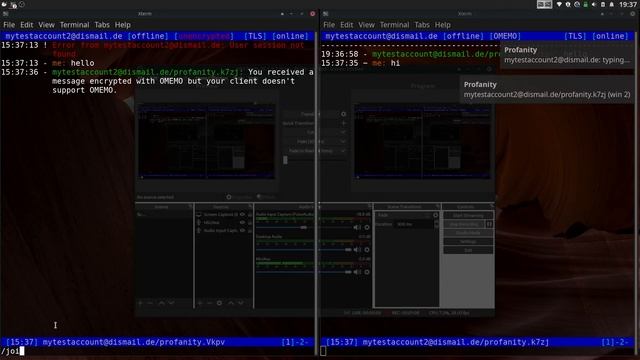The height and width of the screenshot is (360, 640).
Task: Open Help menu in right terminal window
Action: pyautogui.click(x=442, y=25)
